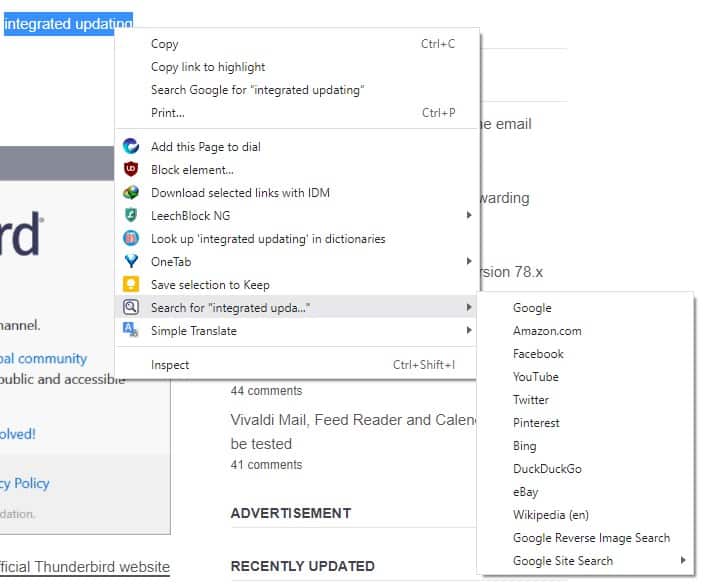Open the 41 comments link
Viewport: 704px width, 585px height.
[266, 464]
